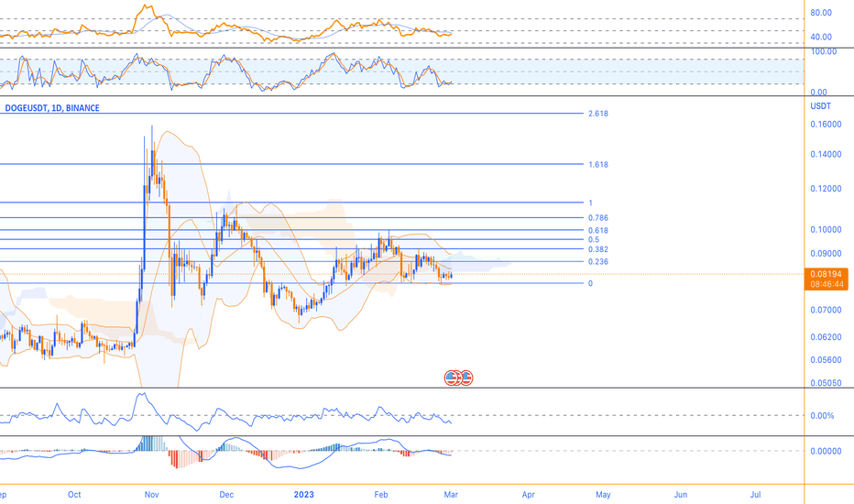Click the Mar label on time axis
This screenshot has width=854, height=504.
point(451,495)
